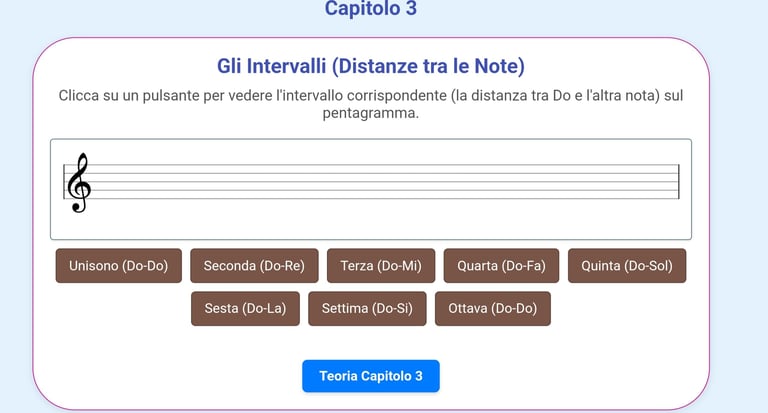Click the light blue background outside the card
768x413 pixels.
(x=740, y=196)
